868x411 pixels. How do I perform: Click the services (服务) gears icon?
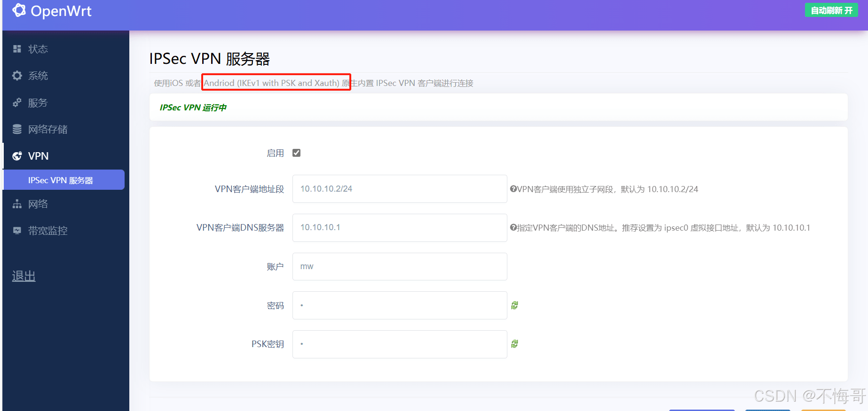17,102
